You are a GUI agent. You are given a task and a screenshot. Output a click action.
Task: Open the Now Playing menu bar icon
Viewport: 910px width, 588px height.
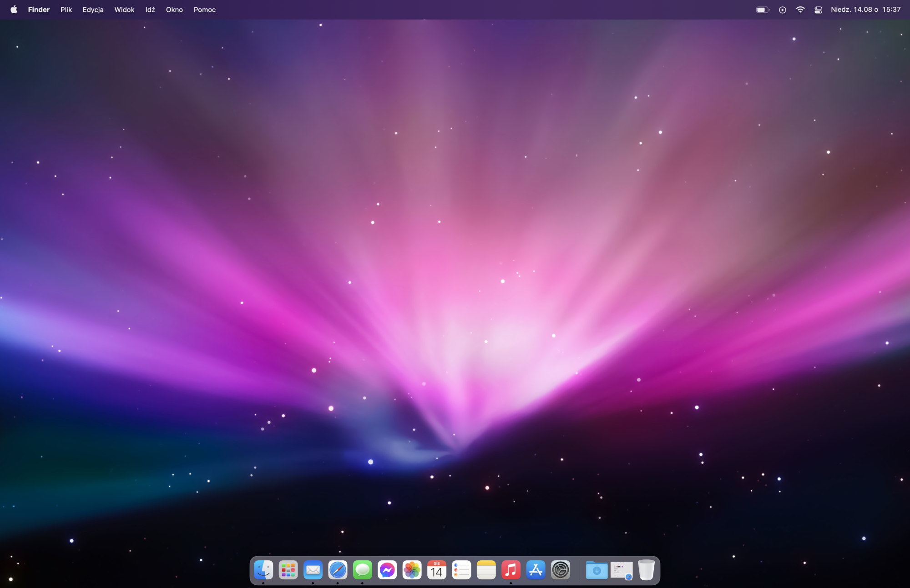tap(783, 10)
